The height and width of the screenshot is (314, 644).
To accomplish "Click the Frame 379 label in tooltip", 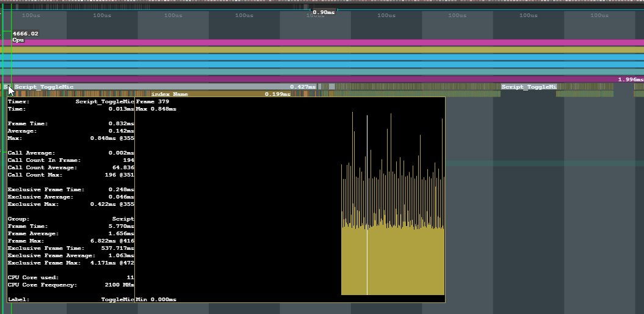I will pyautogui.click(x=153, y=101).
